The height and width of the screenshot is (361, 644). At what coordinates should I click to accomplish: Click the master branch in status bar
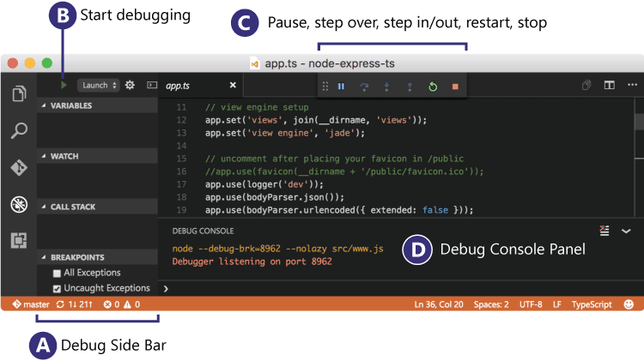[30, 304]
